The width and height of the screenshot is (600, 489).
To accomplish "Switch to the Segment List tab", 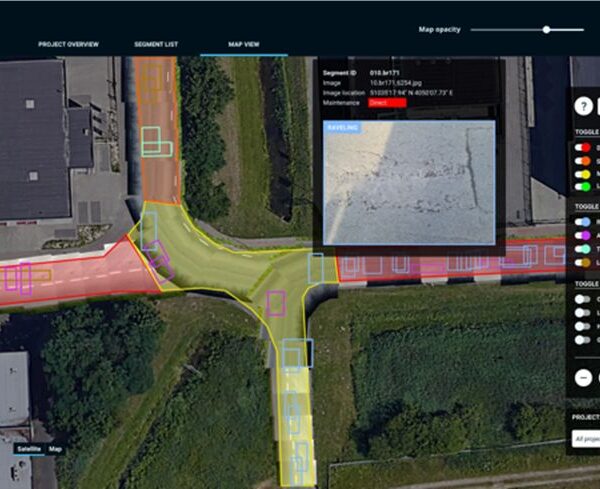I will (x=157, y=45).
